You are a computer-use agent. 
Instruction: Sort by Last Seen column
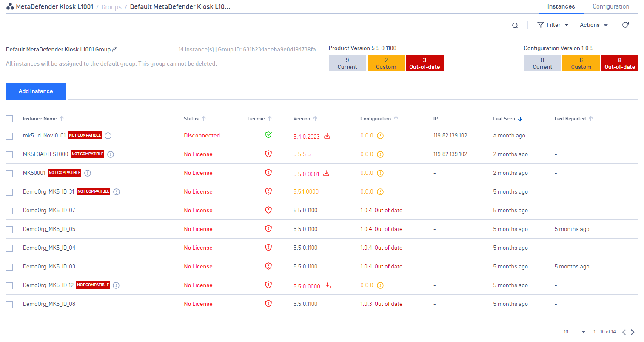click(x=508, y=119)
